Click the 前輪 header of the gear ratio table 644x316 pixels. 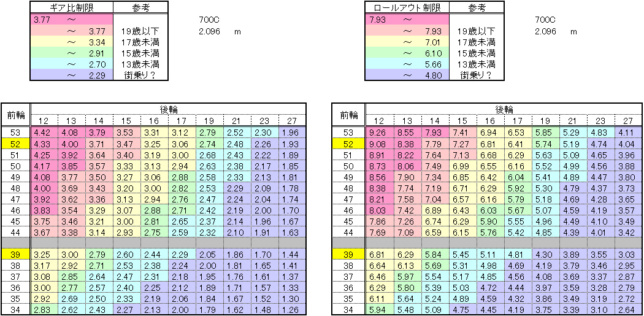(x=16, y=115)
